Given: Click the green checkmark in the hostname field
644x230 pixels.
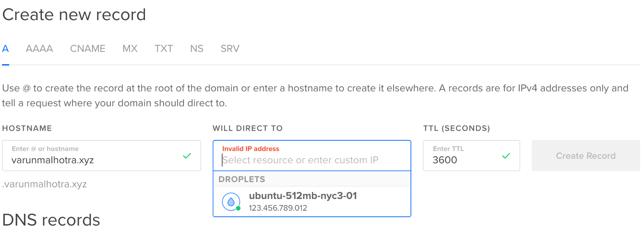Looking at the screenshot, I should pos(187,156).
